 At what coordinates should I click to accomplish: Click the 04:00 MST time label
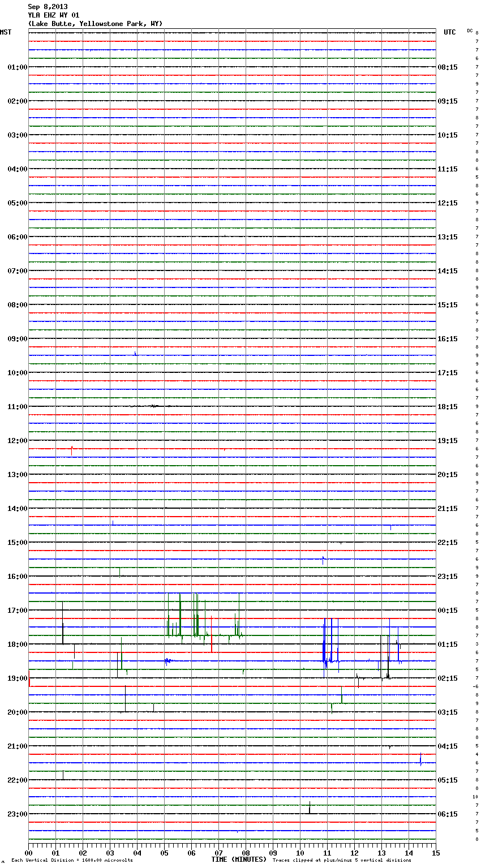click(x=18, y=169)
